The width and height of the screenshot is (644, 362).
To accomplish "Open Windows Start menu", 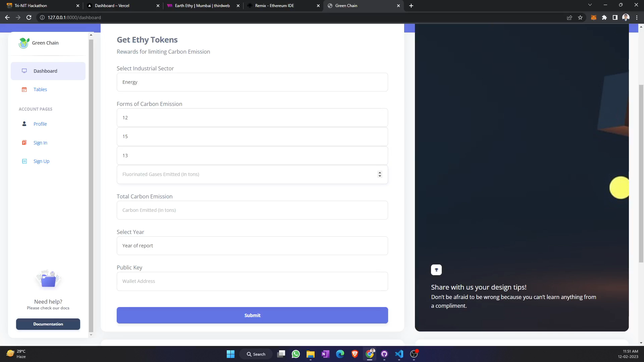I will (x=230, y=354).
